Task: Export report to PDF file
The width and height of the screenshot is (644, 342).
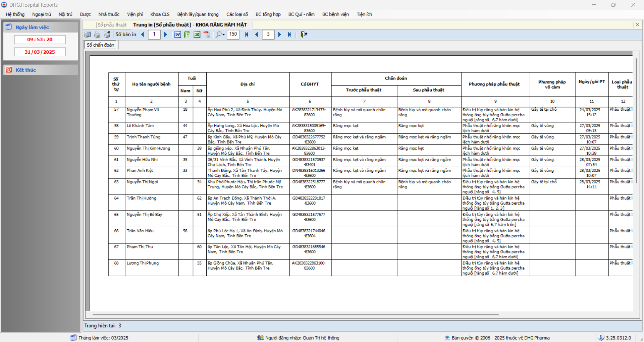Action: coord(207,35)
